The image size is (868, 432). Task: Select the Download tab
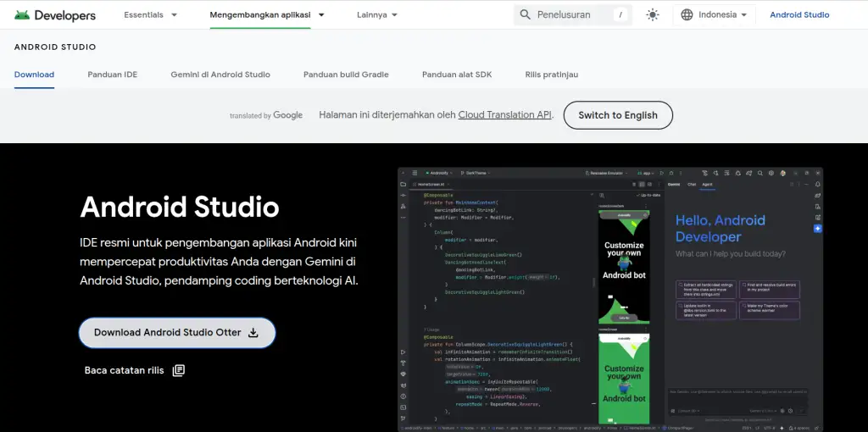coord(34,75)
